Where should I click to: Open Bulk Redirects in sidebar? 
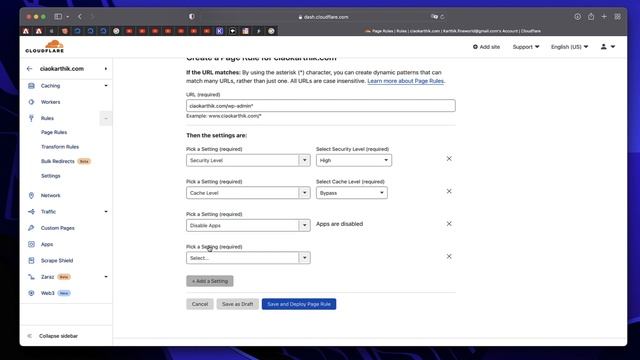[58, 161]
